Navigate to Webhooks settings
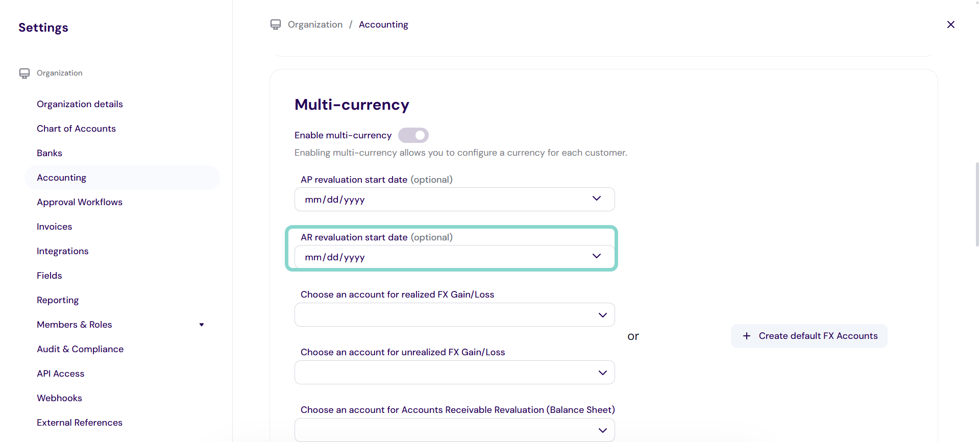980x442 pixels. [x=59, y=398]
